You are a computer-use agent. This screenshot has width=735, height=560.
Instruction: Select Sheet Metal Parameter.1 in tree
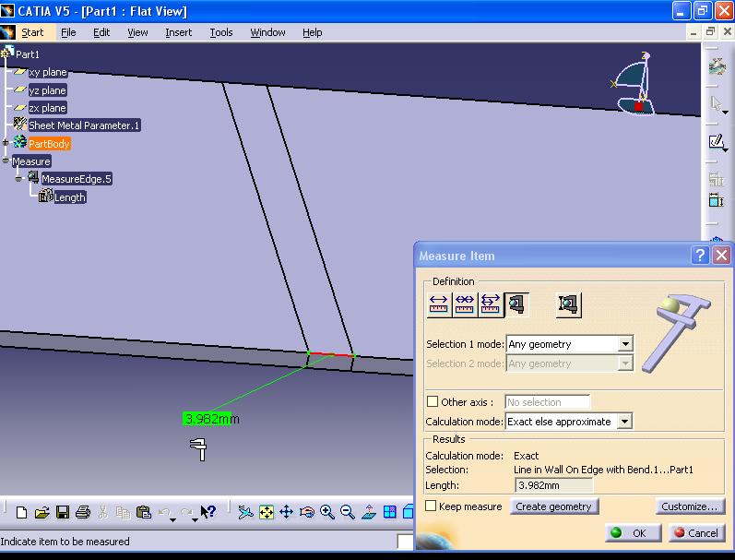(83, 125)
